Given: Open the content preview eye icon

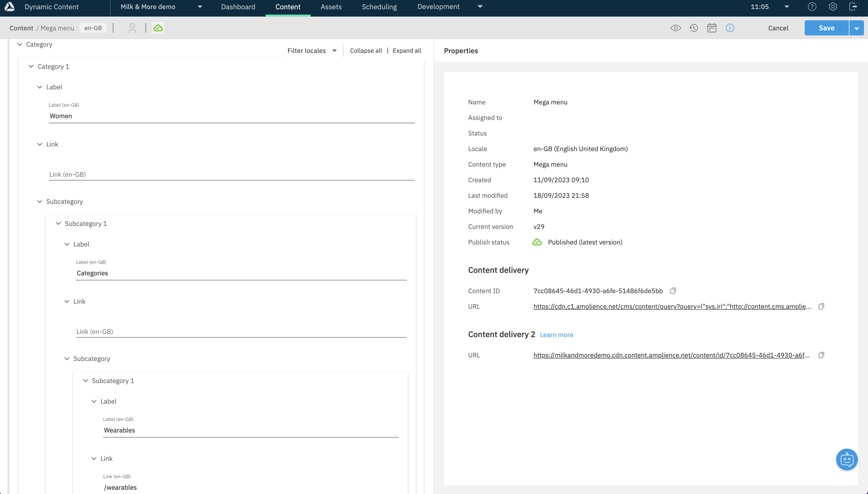Looking at the screenshot, I should coord(676,28).
